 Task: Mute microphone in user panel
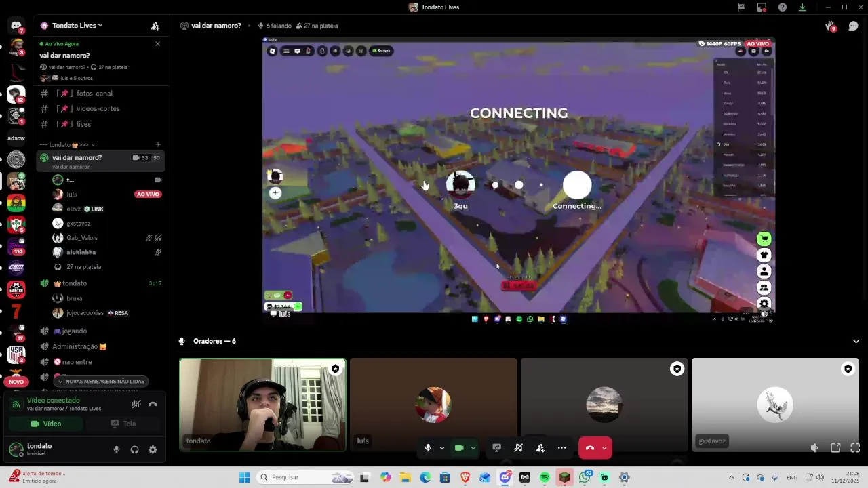tap(117, 450)
